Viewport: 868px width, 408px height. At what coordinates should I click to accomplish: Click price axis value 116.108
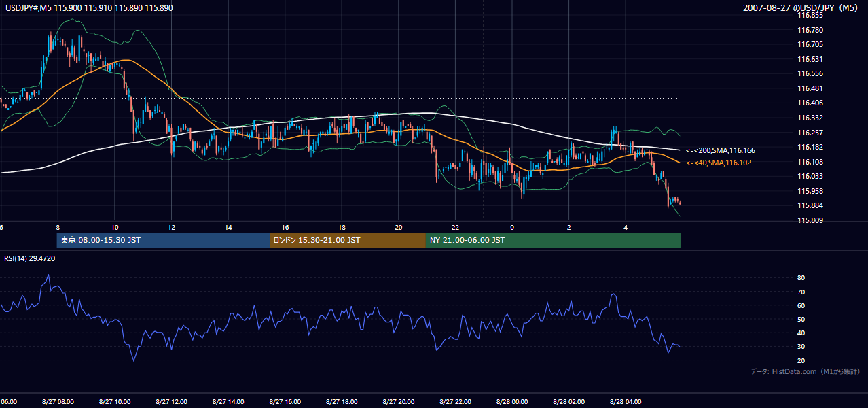[x=810, y=162]
